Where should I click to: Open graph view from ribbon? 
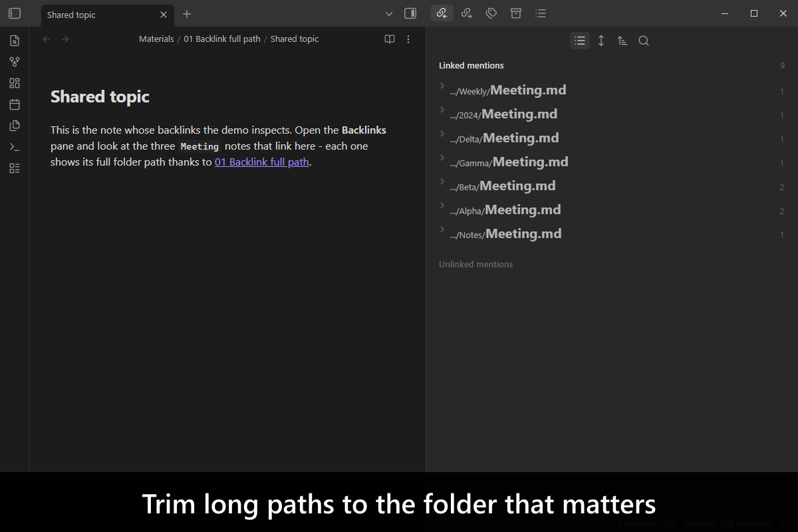pos(15,62)
